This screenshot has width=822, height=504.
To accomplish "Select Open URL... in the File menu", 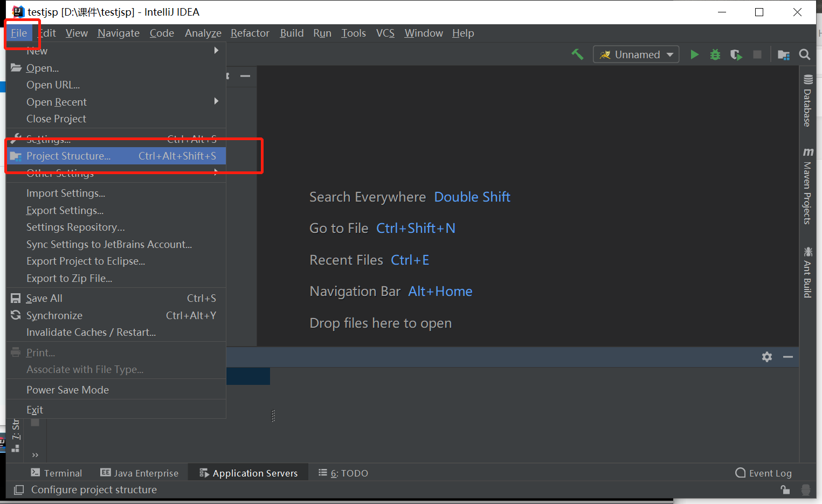I will pyautogui.click(x=116, y=85).
